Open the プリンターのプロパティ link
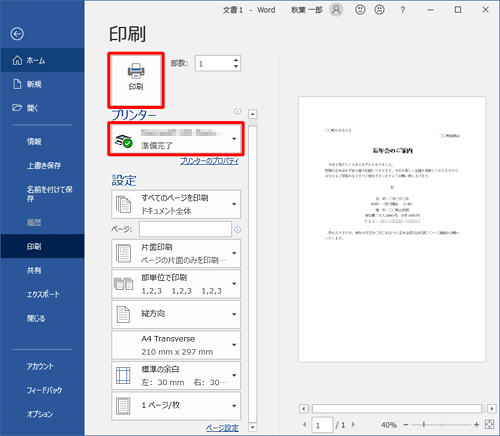This screenshot has width=500, height=436. (x=209, y=161)
